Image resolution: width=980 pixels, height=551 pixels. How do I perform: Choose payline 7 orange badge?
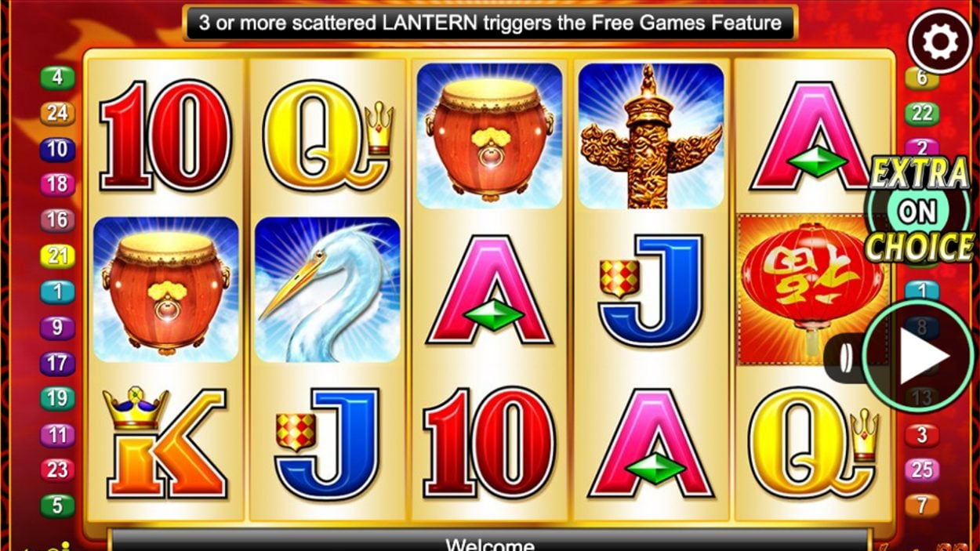[x=922, y=506]
